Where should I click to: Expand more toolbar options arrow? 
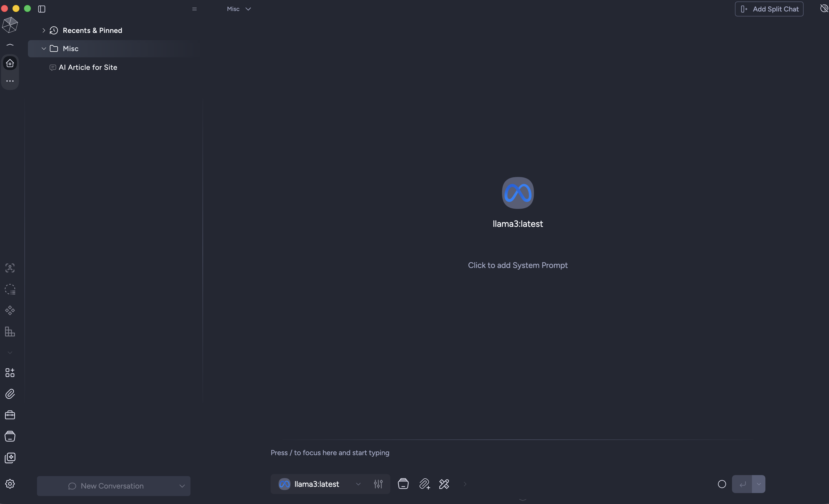tap(465, 484)
